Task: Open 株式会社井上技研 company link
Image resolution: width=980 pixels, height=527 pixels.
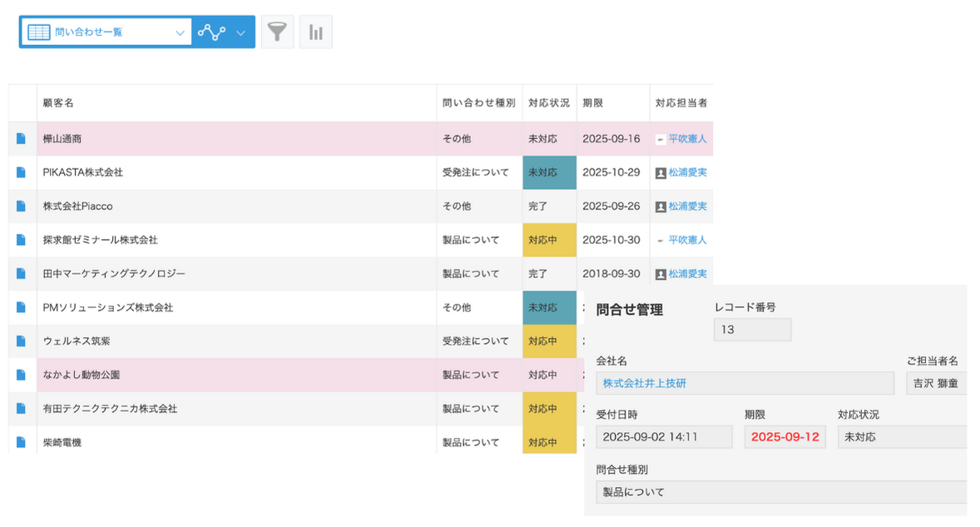Action: point(646,384)
